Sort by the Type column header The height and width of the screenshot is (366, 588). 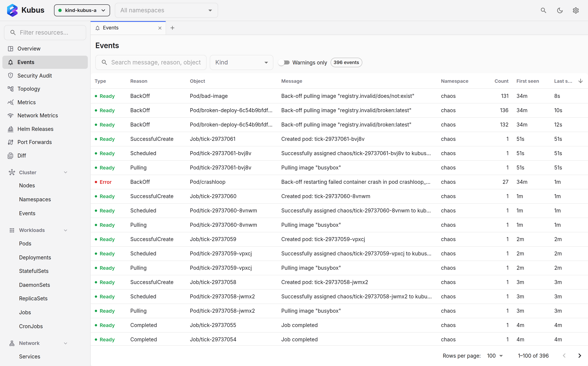click(100, 81)
